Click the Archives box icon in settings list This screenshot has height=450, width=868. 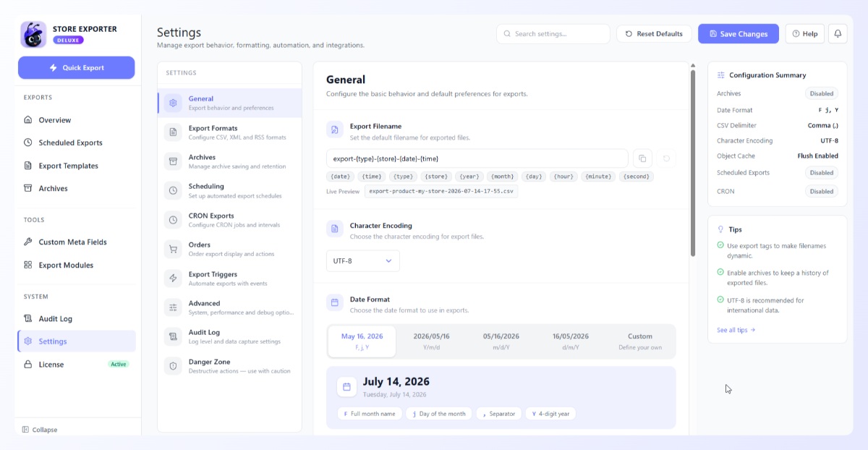(173, 161)
